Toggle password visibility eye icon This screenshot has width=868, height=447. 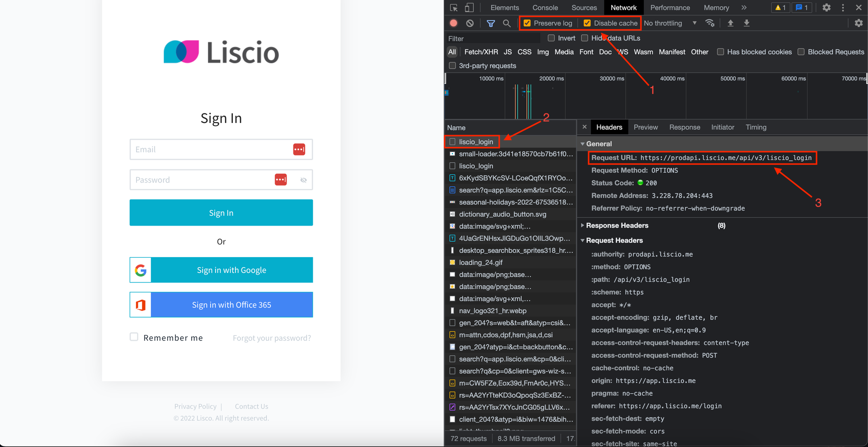pyautogui.click(x=304, y=180)
